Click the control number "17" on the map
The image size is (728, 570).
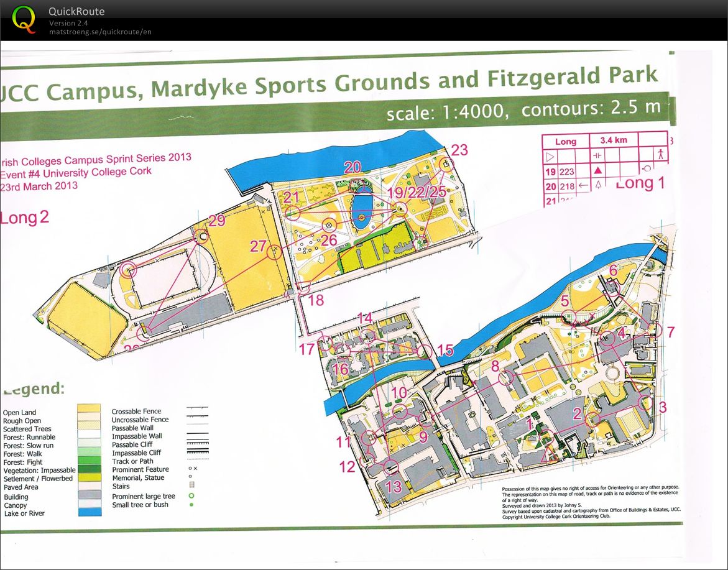pos(306,349)
